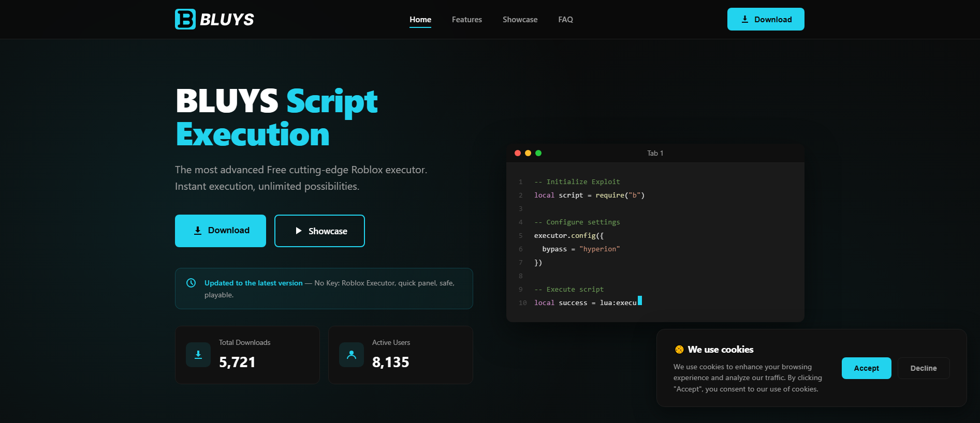Click the clock icon in the update notice
Viewport: 980px width, 423px height.
pyautogui.click(x=191, y=283)
